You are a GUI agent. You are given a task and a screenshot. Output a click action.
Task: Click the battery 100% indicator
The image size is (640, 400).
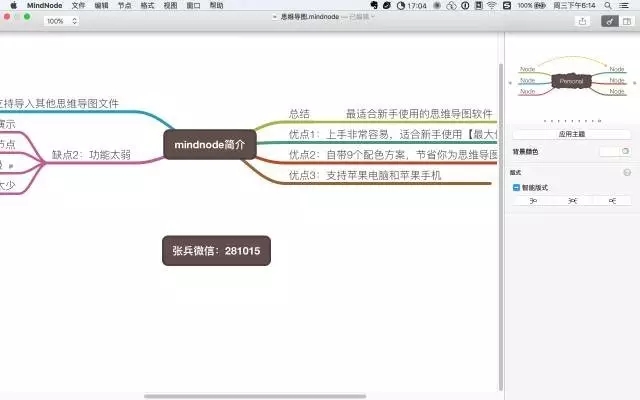(532, 5)
